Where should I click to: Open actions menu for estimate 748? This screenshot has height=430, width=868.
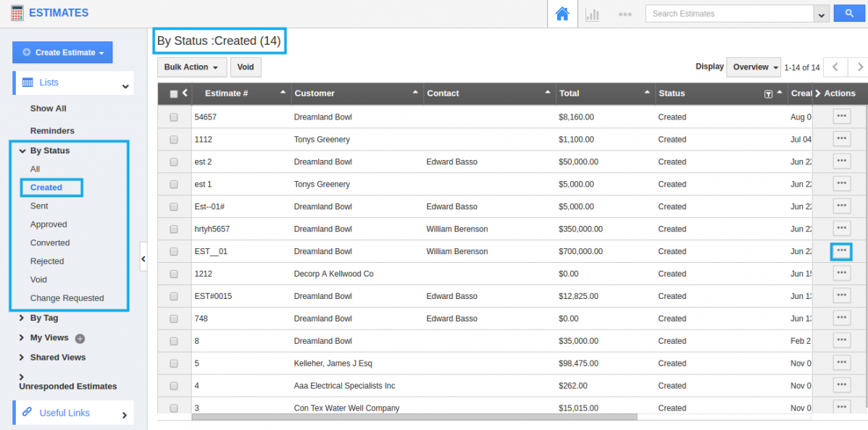click(841, 318)
